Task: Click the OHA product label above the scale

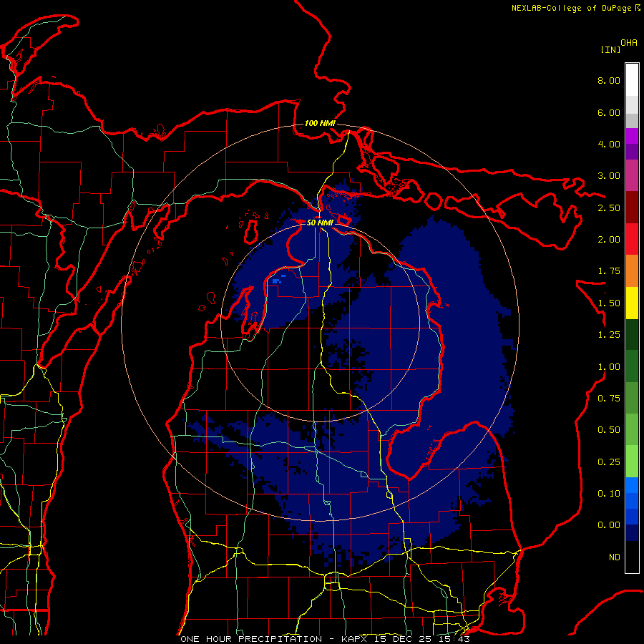Action: [629, 43]
